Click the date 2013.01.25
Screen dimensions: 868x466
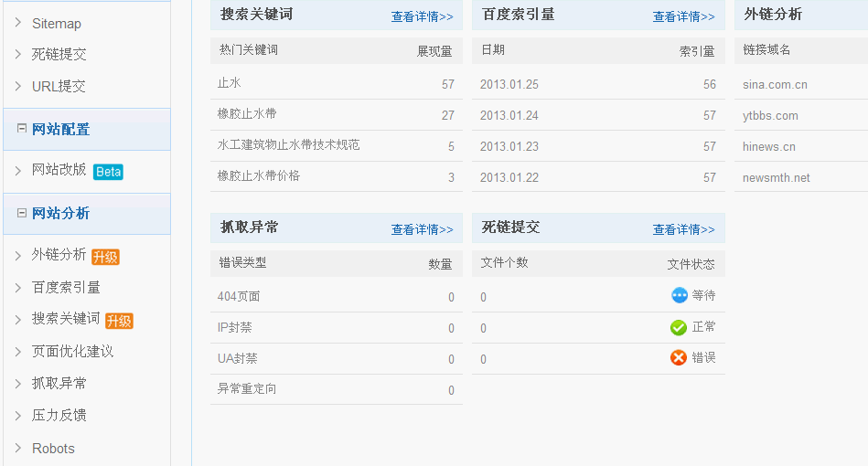[x=509, y=85]
